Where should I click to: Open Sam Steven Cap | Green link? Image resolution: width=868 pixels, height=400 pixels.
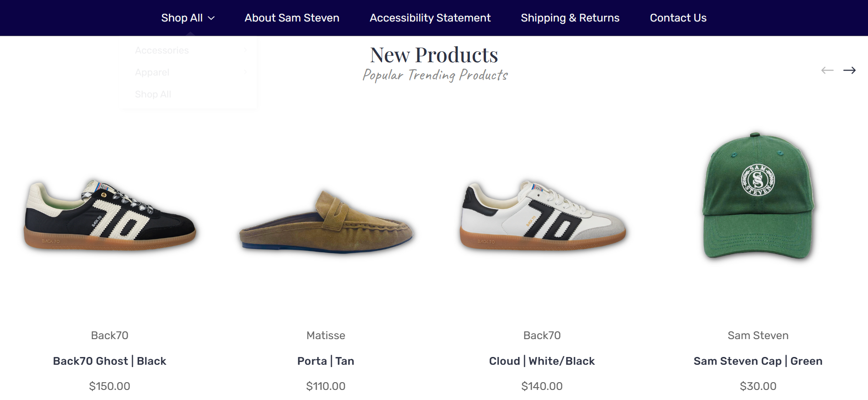pyautogui.click(x=758, y=361)
